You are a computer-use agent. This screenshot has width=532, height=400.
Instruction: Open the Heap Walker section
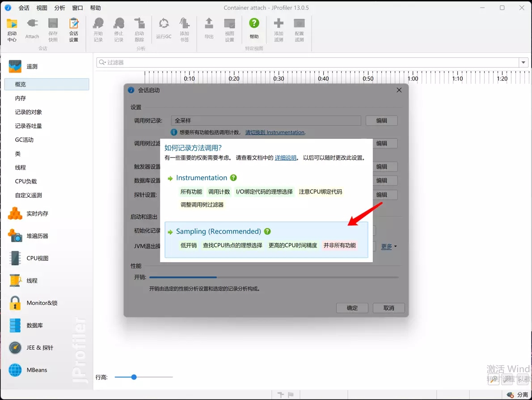[37, 236]
